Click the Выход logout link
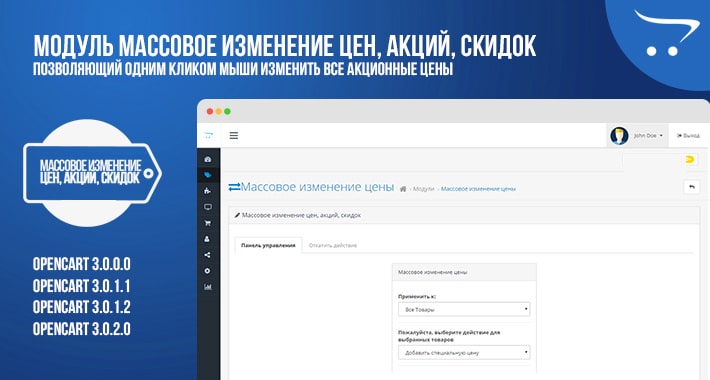 [688, 135]
